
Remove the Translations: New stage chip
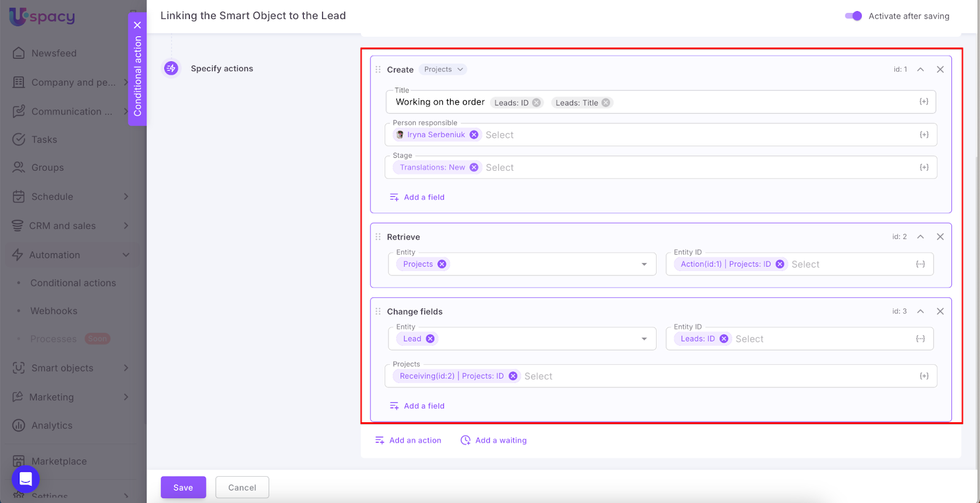pyautogui.click(x=474, y=168)
